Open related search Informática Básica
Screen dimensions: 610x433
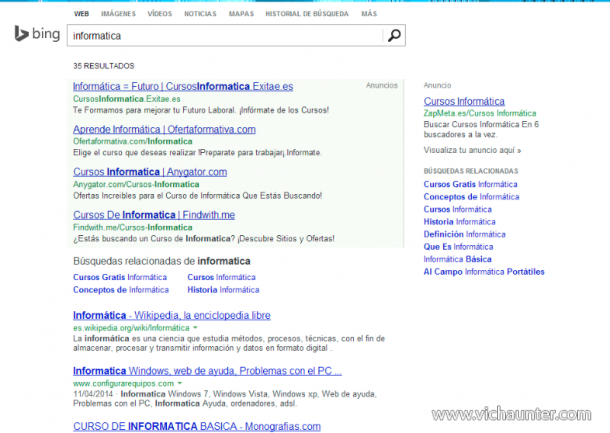(458, 259)
